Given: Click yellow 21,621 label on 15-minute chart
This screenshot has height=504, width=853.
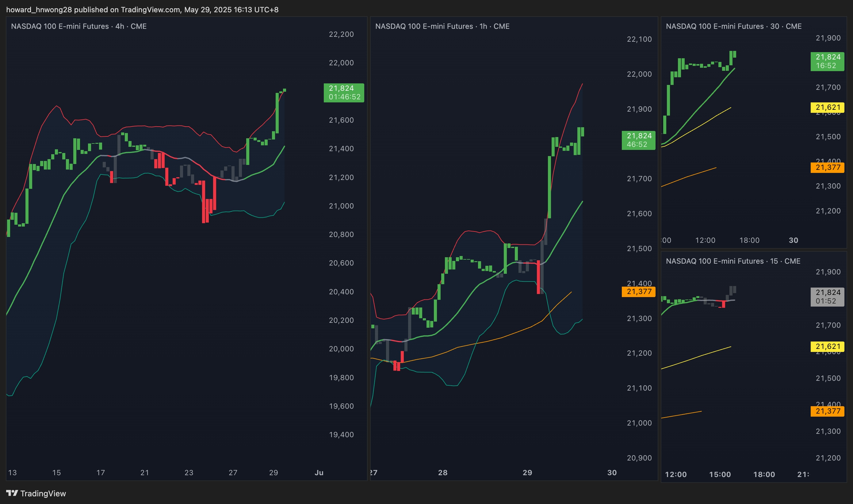Looking at the screenshot, I should tap(827, 346).
